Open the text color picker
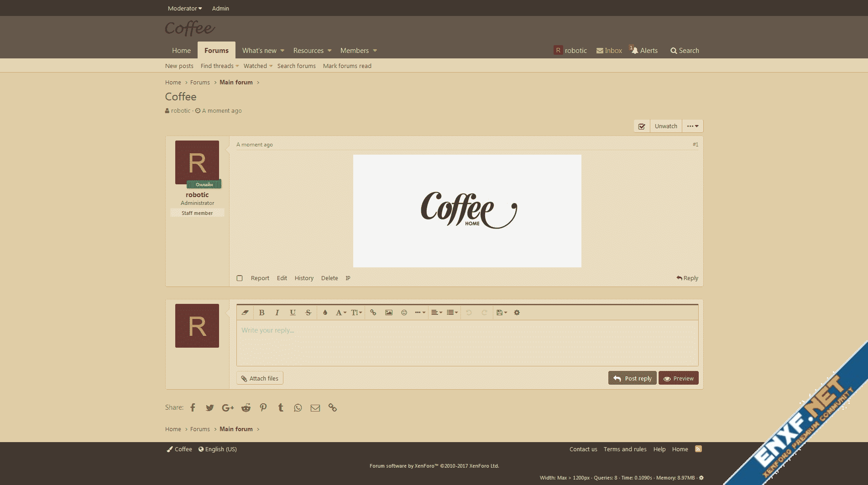 click(x=325, y=313)
